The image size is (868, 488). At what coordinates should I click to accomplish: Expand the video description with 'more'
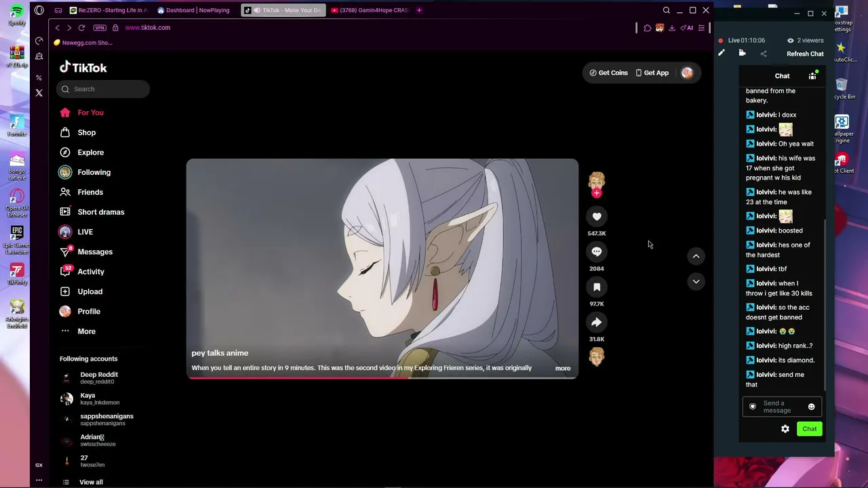click(563, 368)
